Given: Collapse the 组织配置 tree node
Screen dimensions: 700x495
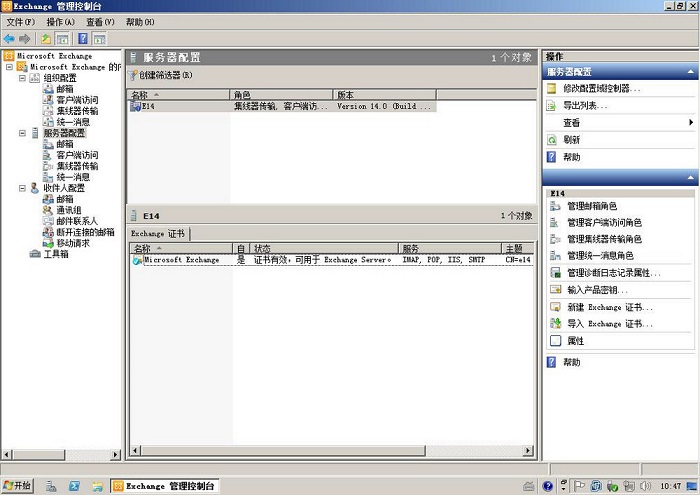Looking at the screenshot, I should 22,78.
